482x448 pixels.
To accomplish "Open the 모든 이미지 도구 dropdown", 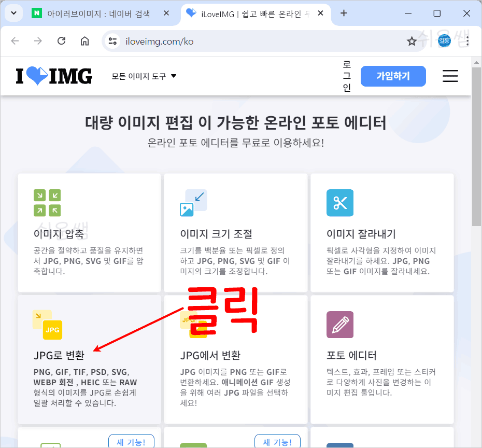I will 144,76.
